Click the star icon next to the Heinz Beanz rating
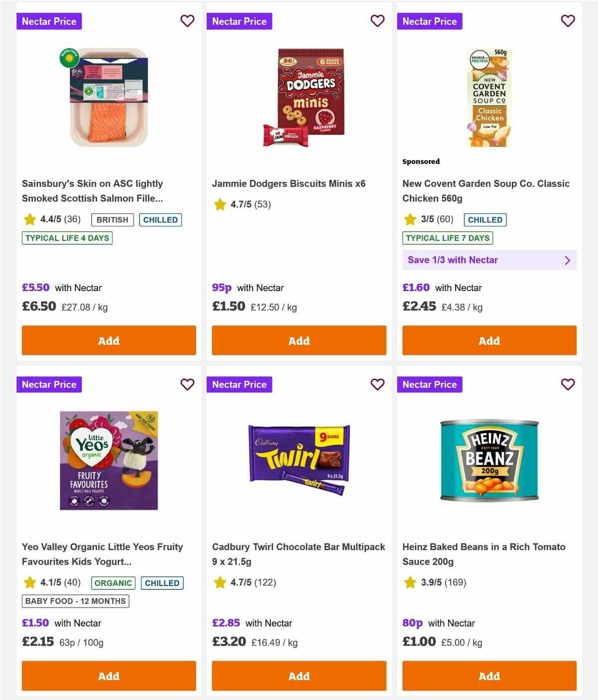This screenshot has height=700, width=598. [410, 582]
